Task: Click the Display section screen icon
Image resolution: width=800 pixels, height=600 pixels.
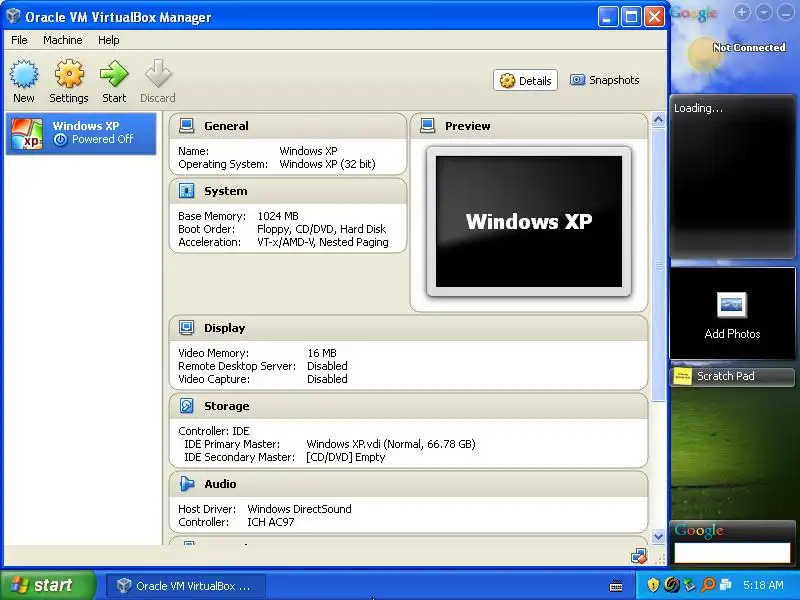Action: [x=187, y=328]
